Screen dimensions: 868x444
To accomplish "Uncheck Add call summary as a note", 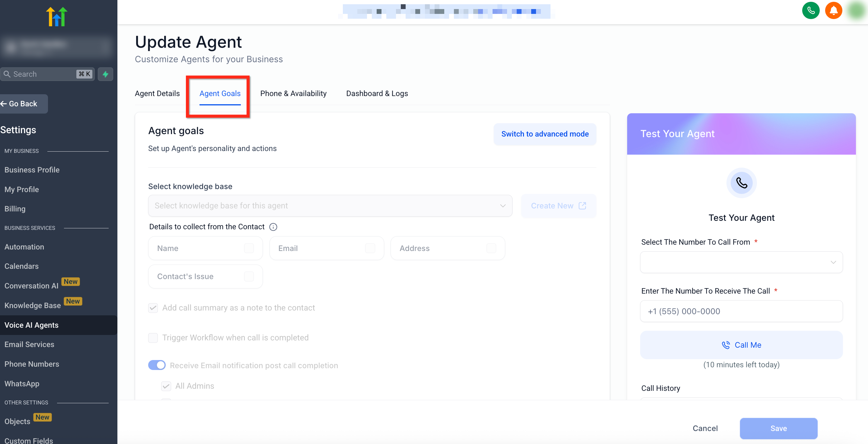I will (x=153, y=307).
